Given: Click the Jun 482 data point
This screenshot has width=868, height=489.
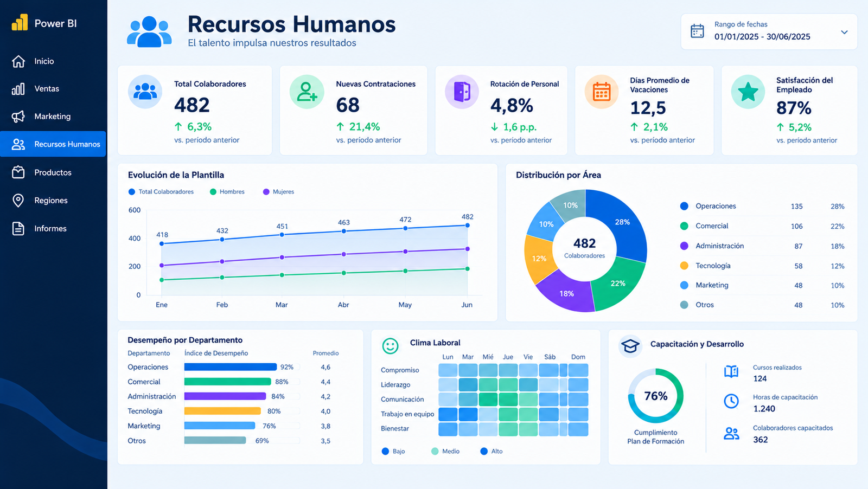Looking at the screenshot, I should 467,225.
